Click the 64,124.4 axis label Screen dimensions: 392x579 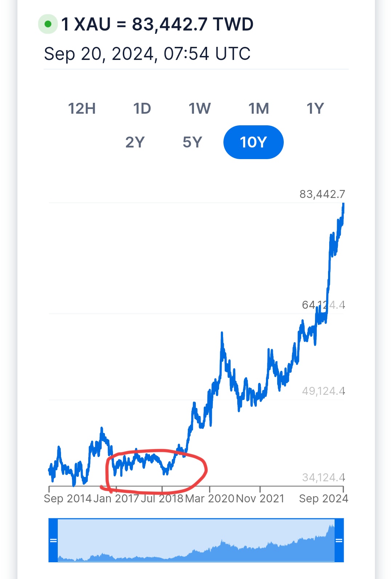(323, 305)
